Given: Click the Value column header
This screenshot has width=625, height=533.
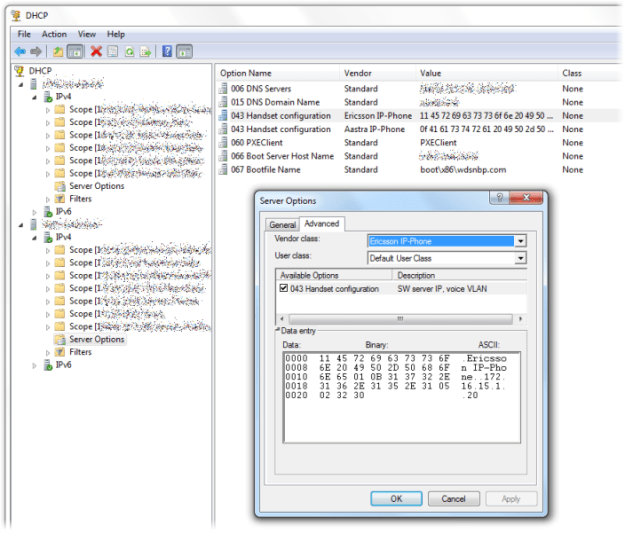Looking at the screenshot, I should [487, 73].
